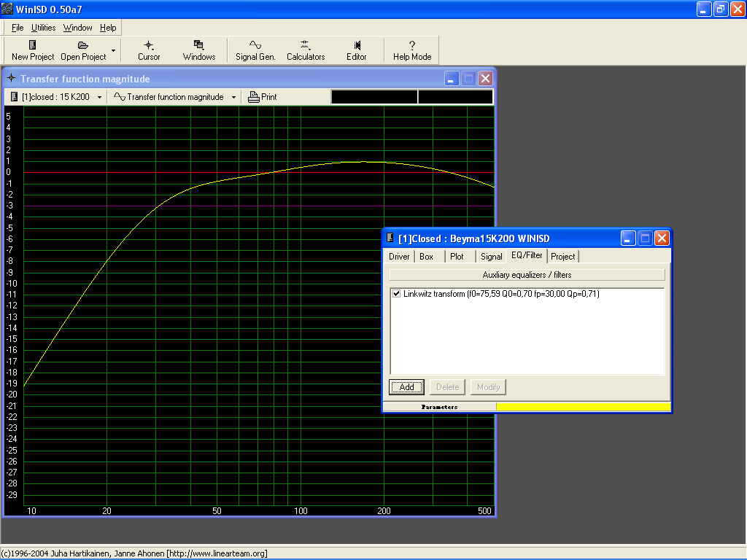
Task: Click the Add filter button
Action: point(406,387)
